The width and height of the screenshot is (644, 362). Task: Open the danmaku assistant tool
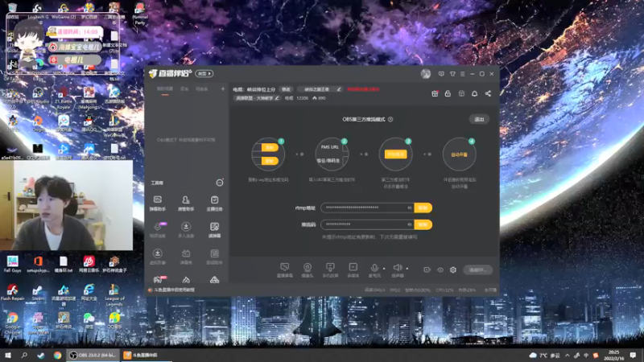tap(157, 203)
